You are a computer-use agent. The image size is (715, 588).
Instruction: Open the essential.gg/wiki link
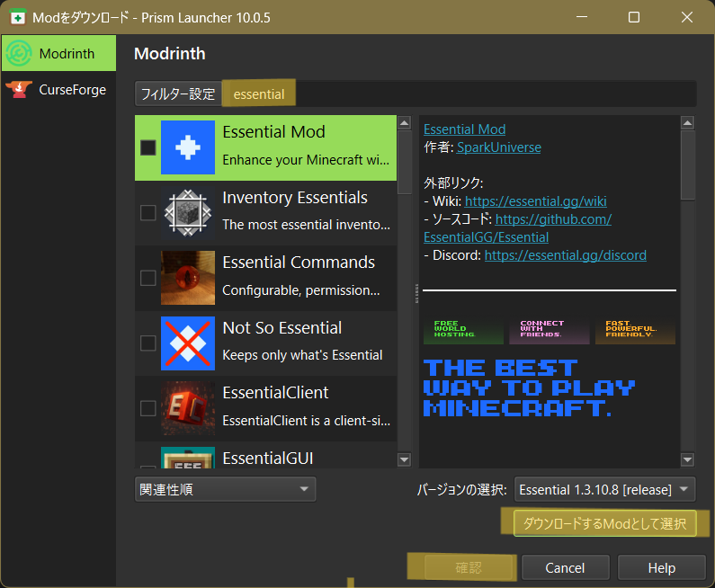(x=535, y=201)
